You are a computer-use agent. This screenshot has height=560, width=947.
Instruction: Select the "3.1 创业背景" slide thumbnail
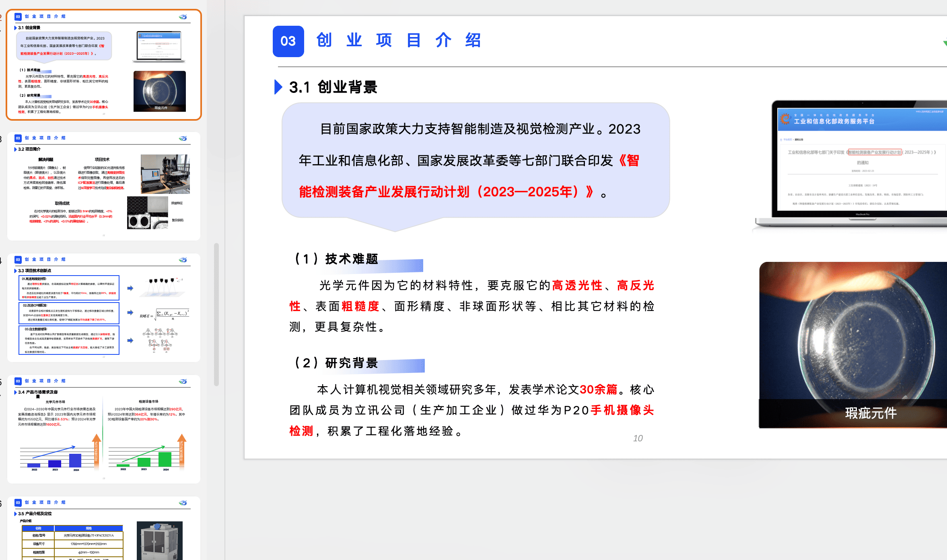coord(104,65)
